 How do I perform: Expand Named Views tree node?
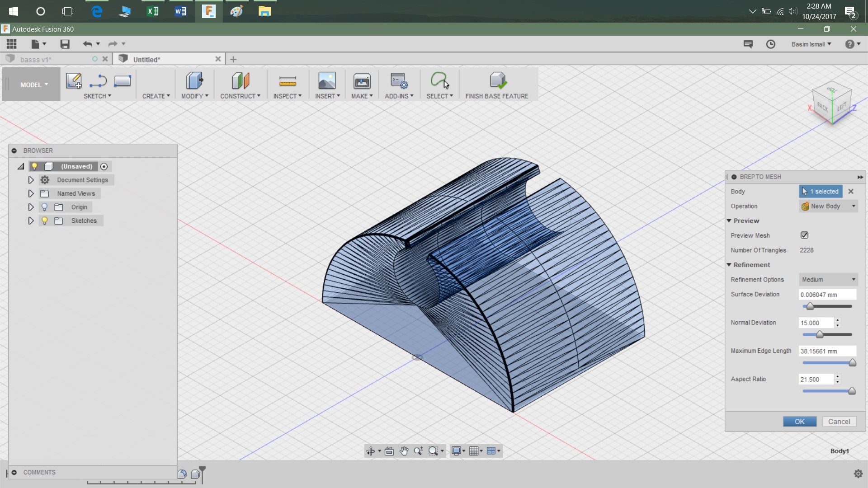pos(31,193)
